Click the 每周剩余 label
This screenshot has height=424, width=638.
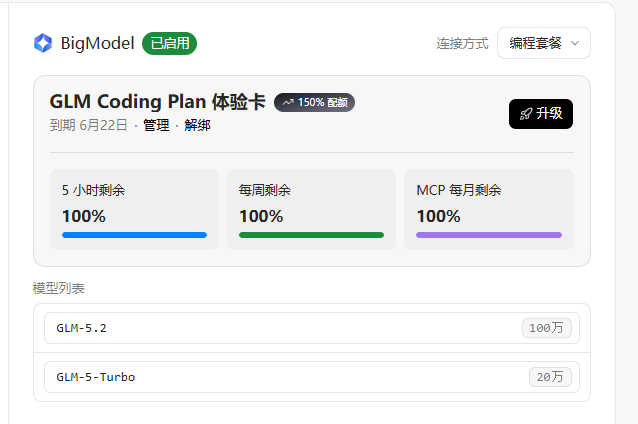point(265,190)
